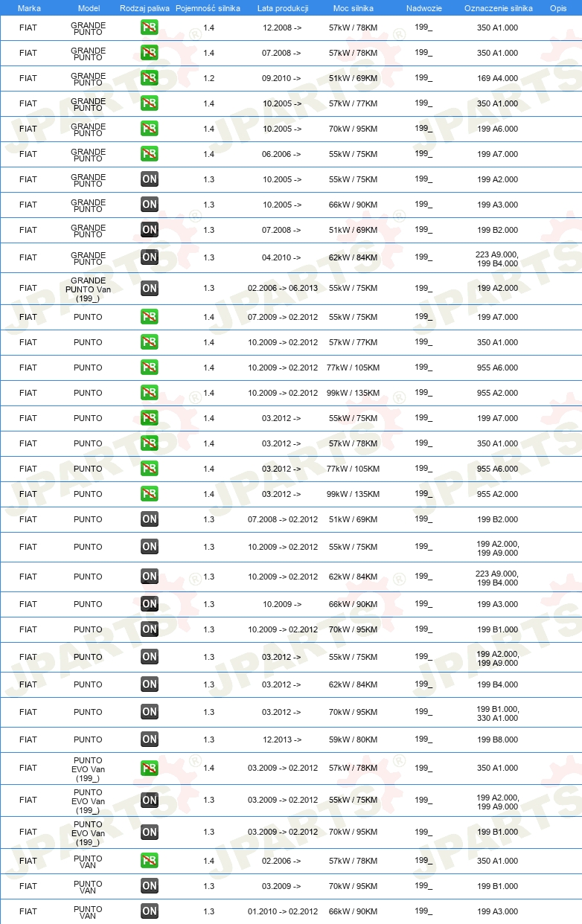Click petrol icon for Punto 03.2012 55kW / 75KM
The width and height of the screenshot is (582, 924).
[150, 418]
